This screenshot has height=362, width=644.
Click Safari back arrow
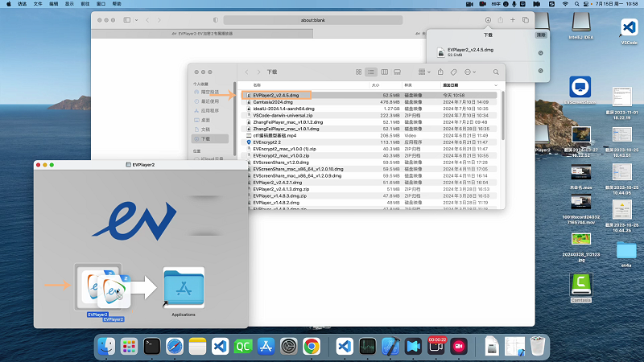[x=147, y=19]
